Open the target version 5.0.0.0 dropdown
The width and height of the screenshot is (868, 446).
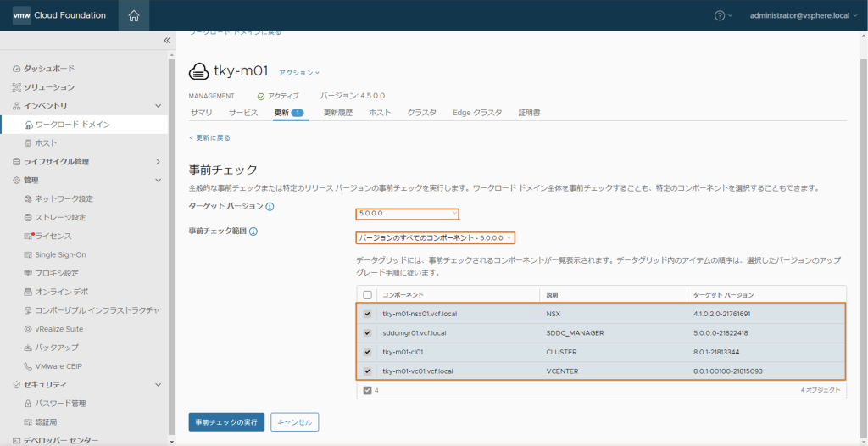[x=408, y=214]
